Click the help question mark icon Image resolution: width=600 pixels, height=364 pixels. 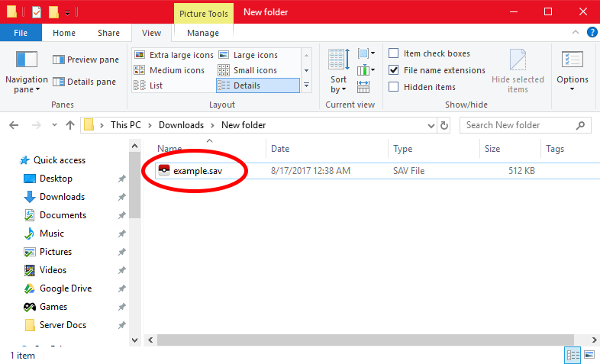(592, 32)
